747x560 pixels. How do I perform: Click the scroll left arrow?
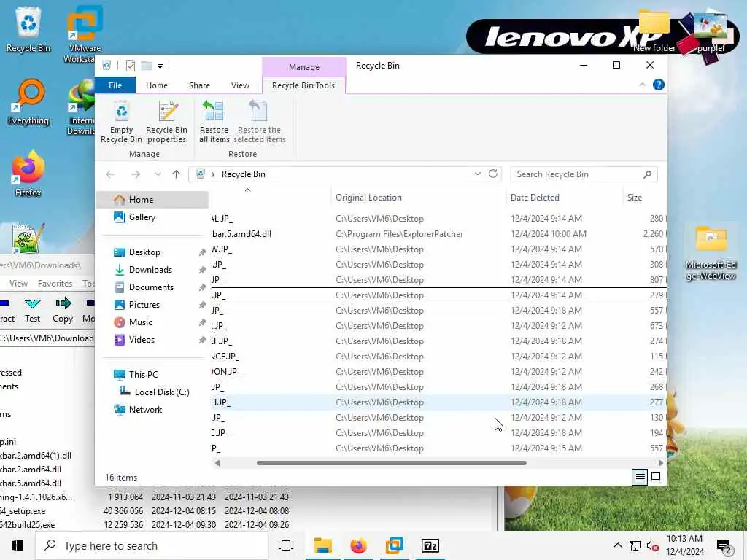(217, 463)
